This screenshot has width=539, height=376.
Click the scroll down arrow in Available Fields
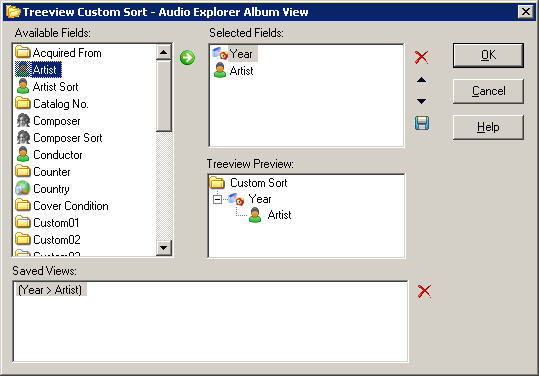[x=164, y=247]
